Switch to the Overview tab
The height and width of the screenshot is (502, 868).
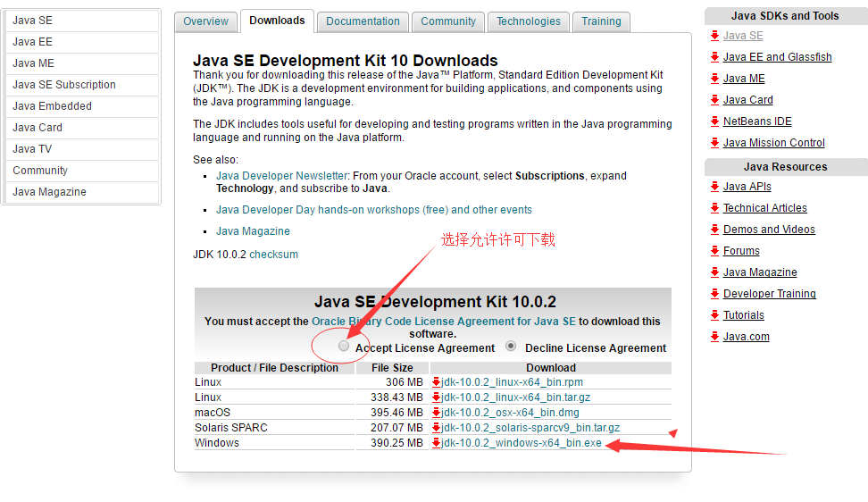pos(206,21)
